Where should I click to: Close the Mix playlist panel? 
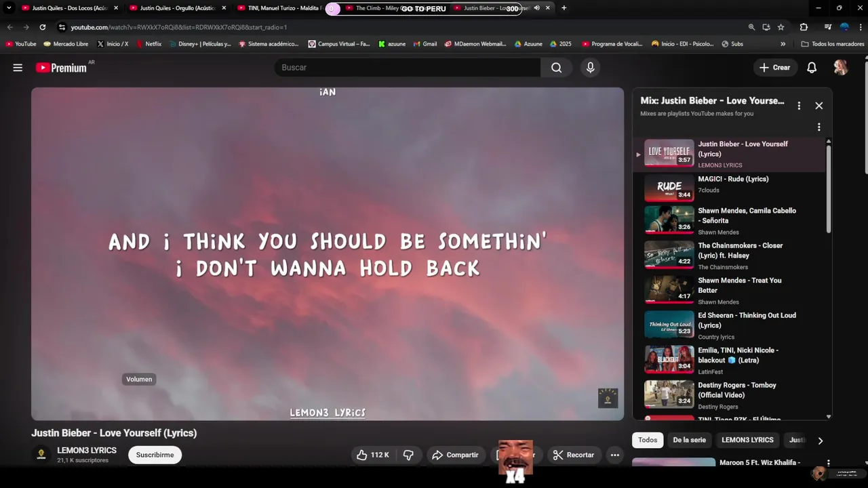pyautogui.click(x=818, y=106)
